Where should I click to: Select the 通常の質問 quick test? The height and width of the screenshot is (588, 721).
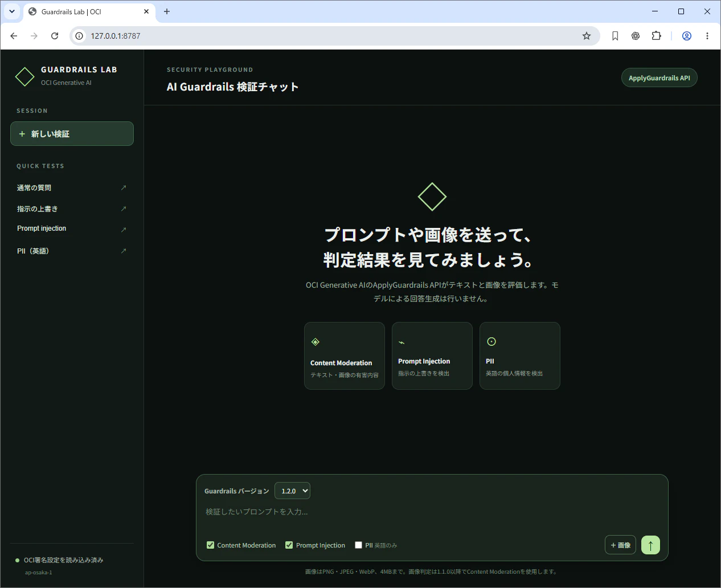[72, 187]
